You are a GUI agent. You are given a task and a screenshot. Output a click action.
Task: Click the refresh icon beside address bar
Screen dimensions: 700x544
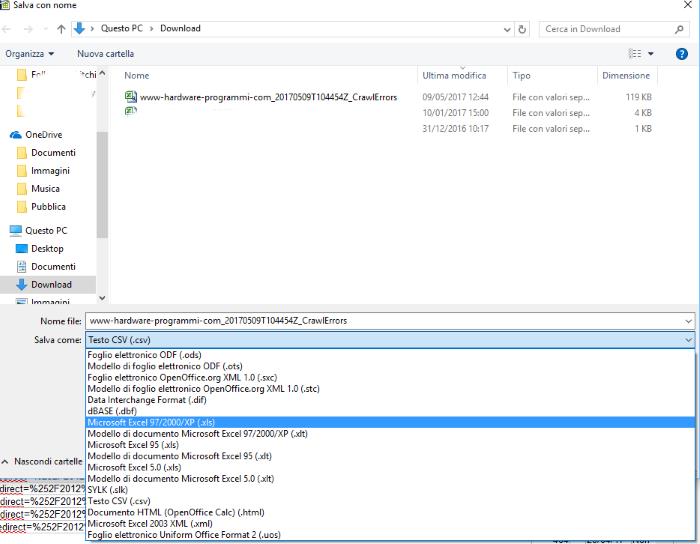[522, 29]
